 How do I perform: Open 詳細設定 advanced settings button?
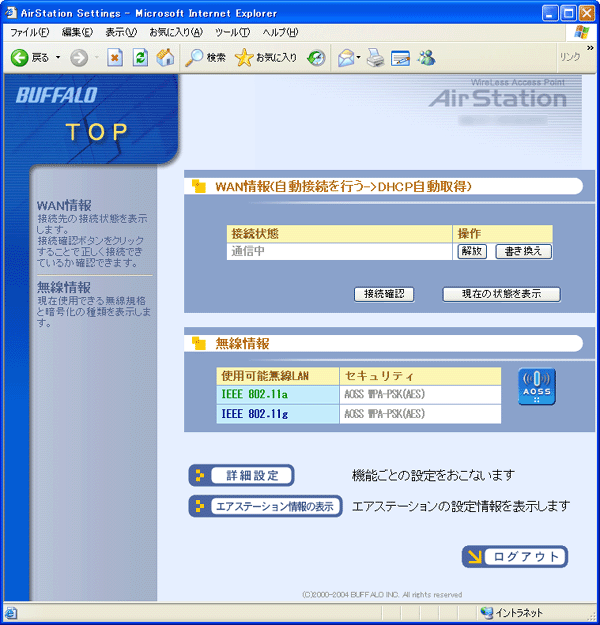pos(242,475)
